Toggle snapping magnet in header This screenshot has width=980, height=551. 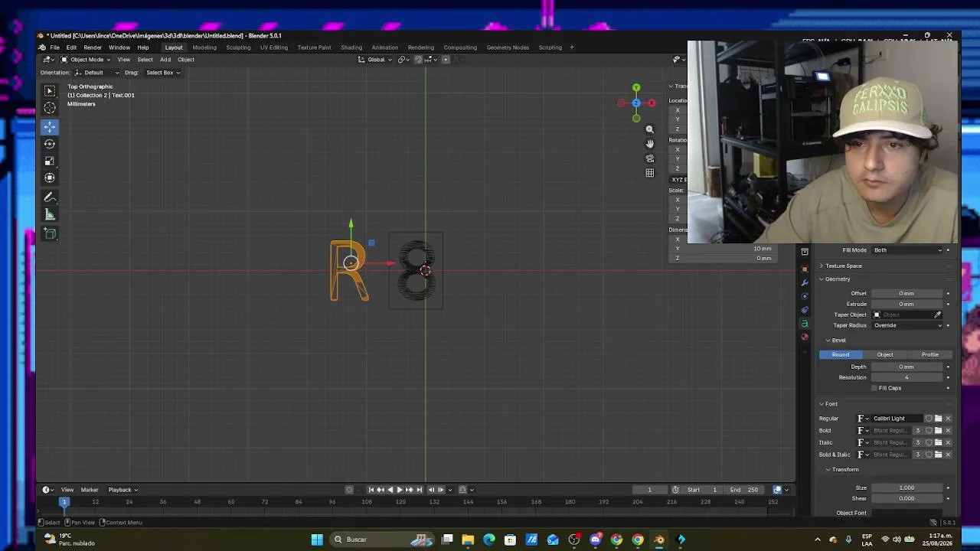[x=418, y=60]
